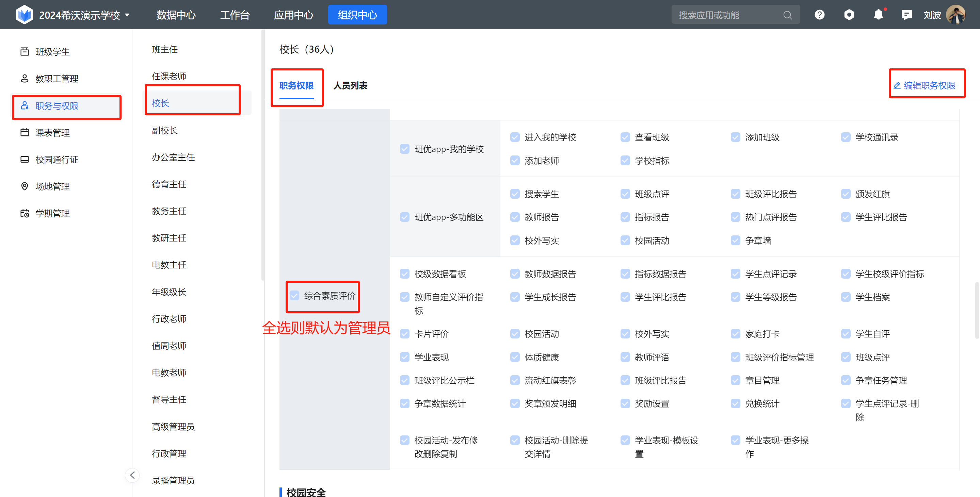Toggle the 章目管理 checkbox
The height and width of the screenshot is (497, 980).
coord(735,380)
